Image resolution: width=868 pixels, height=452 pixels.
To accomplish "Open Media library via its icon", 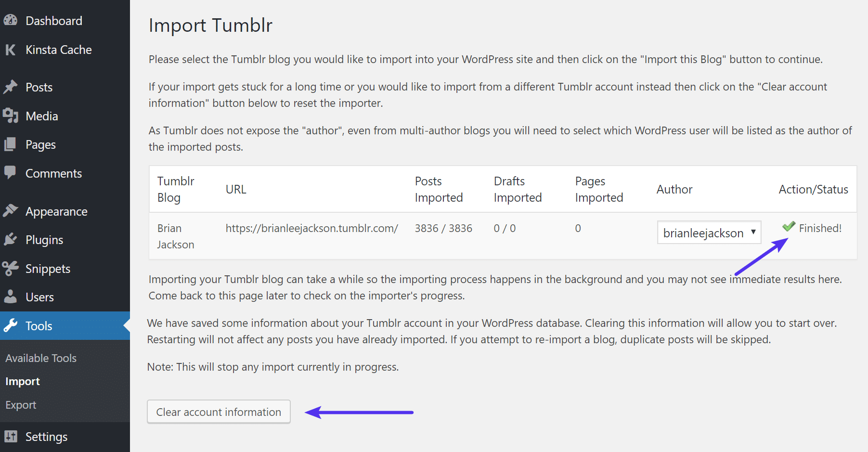I will tap(11, 116).
